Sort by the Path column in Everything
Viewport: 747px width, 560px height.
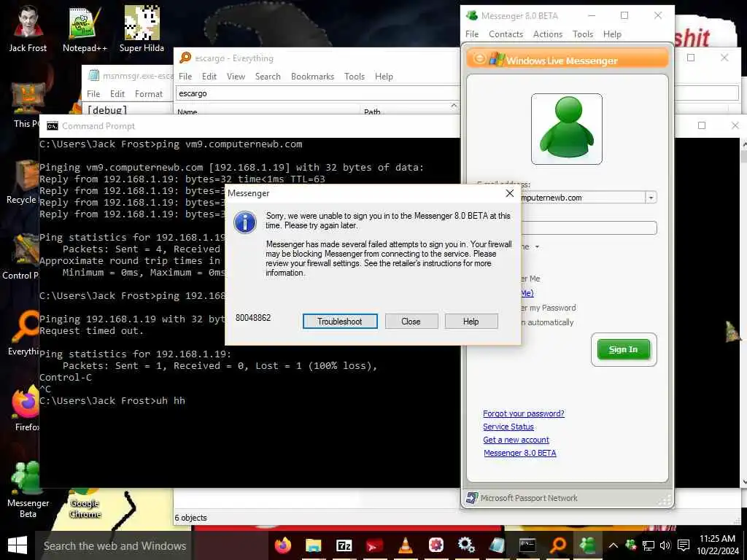tap(372, 112)
